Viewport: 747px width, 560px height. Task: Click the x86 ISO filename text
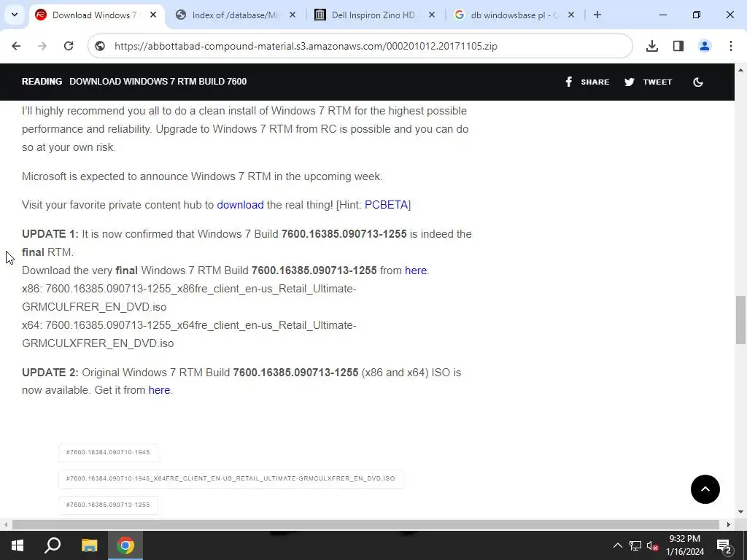pos(189,298)
